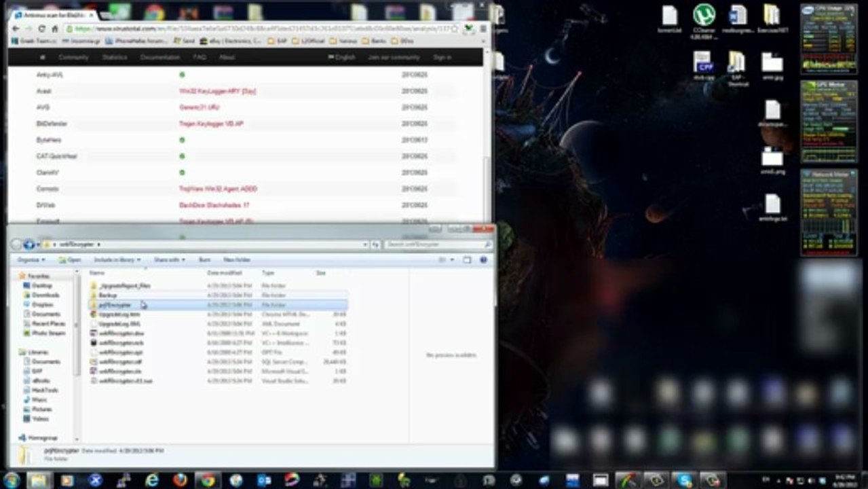Click Sign in on VirusTotal
Image resolution: width=868 pixels, height=489 pixels.
point(442,58)
